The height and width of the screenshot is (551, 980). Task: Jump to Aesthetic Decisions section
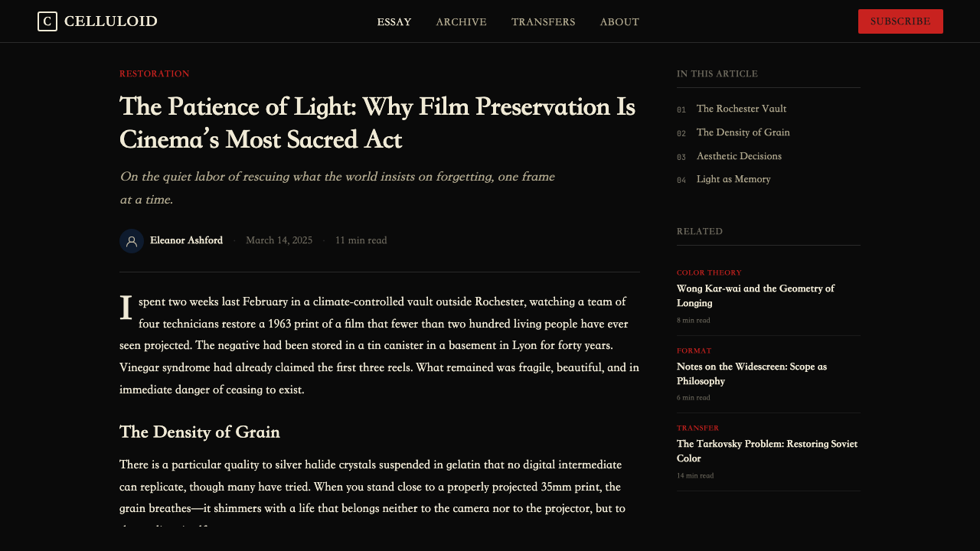click(x=739, y=156)
